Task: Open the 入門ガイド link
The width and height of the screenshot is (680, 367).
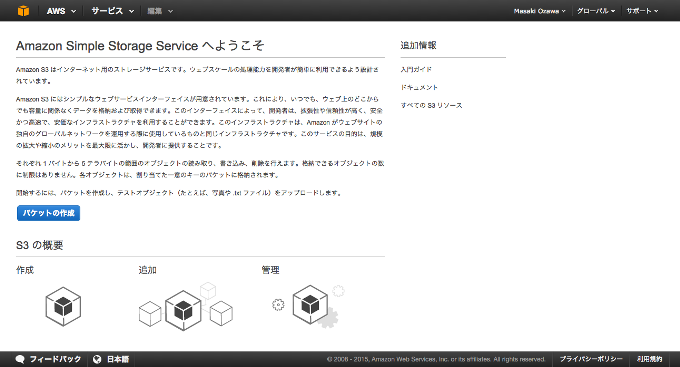Action: click(x=416, y=69)
